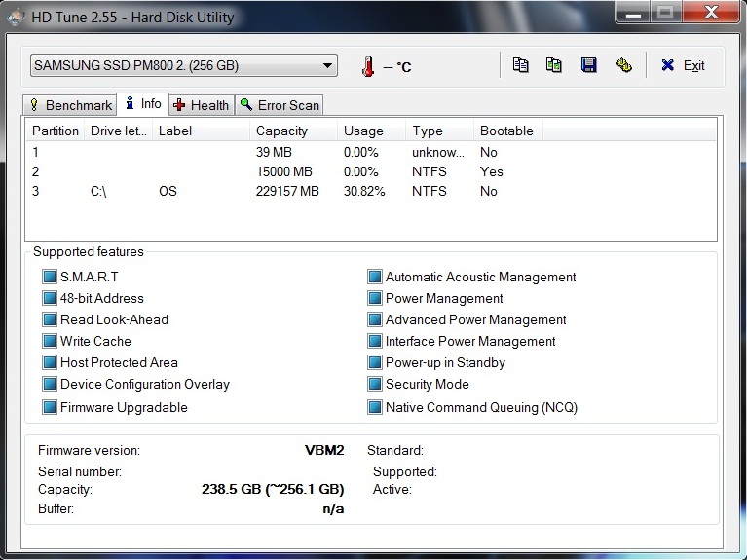Click the copy screenshot to clipboard icon
Screen dimensions: 747x560
click(553, 65)
